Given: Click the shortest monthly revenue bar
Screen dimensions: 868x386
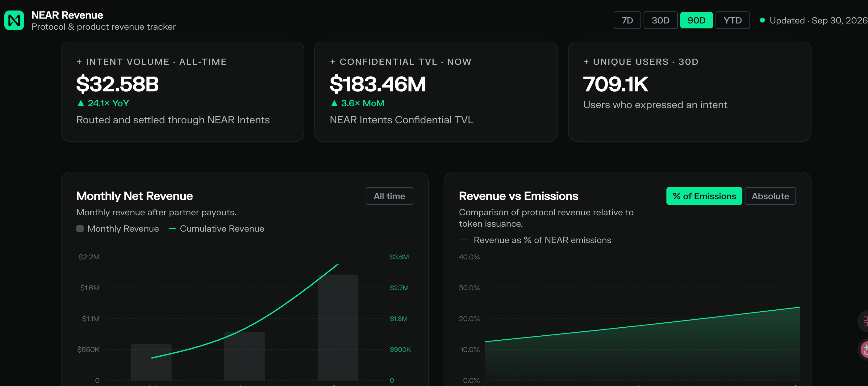Looking at the screenshot, I should tap(151, 362).
